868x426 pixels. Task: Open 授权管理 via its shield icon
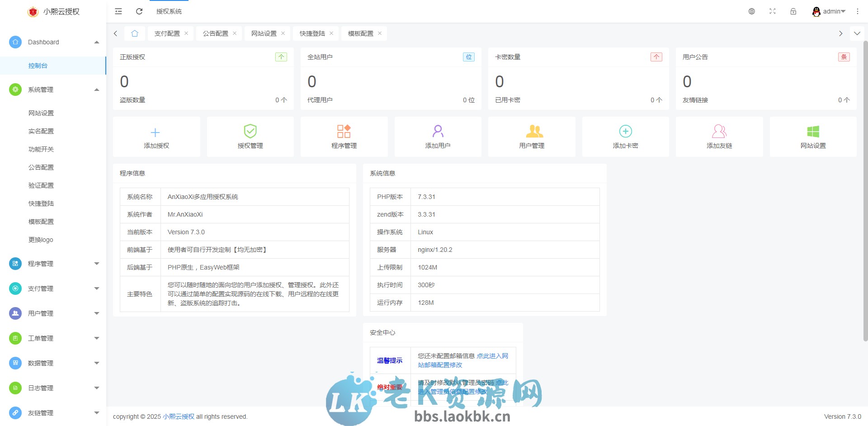tap(250, 132)
